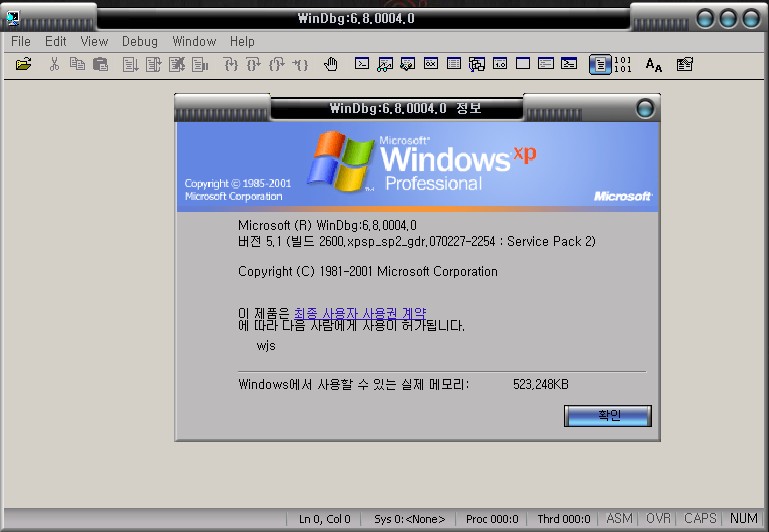Open the View menu
The image size is (769, 532).
pos(94,42)
